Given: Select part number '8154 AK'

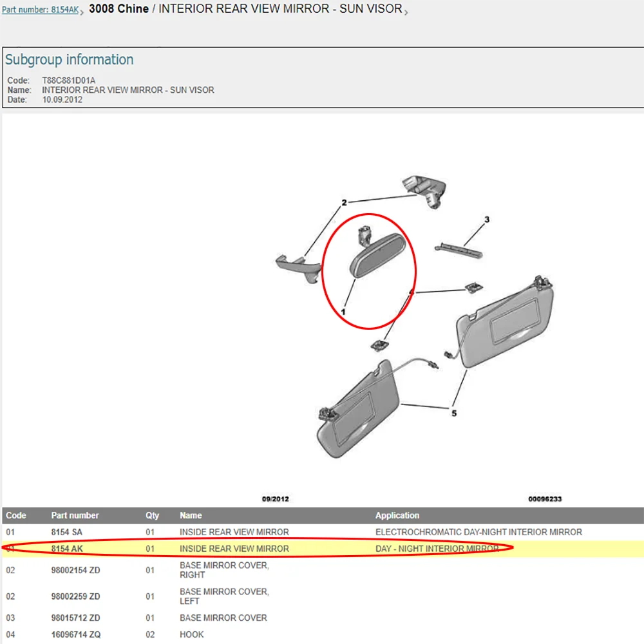Looking at the screenshot, I should 67,549.
